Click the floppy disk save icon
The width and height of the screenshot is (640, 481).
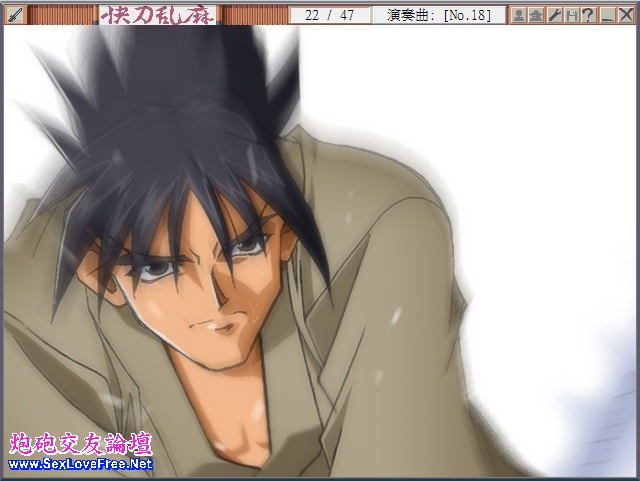[x=571, y=15]
